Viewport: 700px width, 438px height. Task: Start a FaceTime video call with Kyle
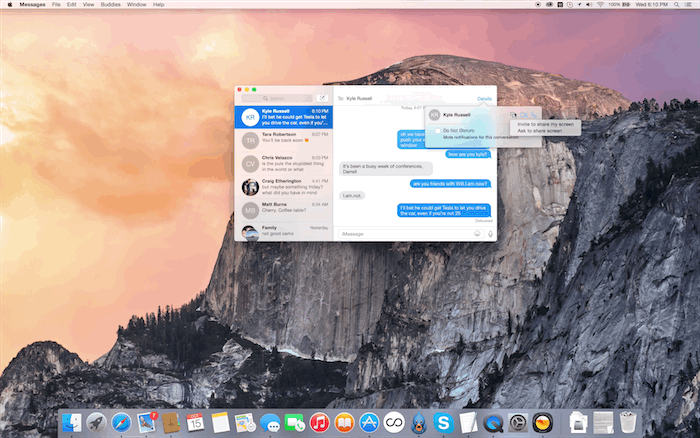pos(523,115)
